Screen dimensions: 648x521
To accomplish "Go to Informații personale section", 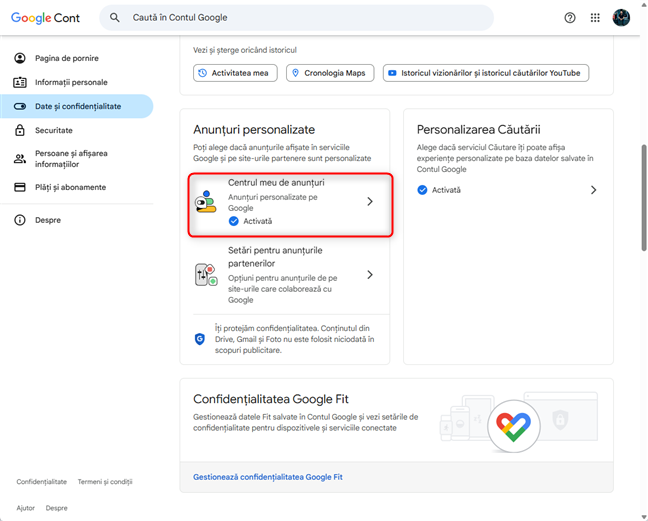I will [70, 82].
